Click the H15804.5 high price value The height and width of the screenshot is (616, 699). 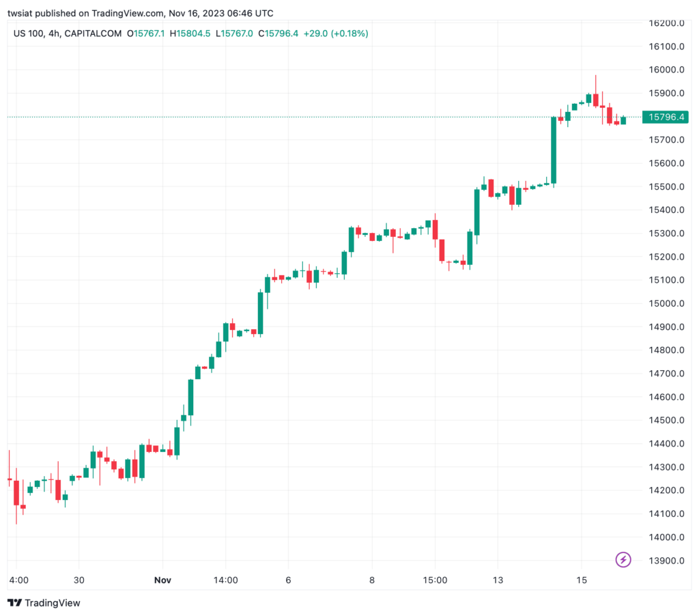pos(190,33)
